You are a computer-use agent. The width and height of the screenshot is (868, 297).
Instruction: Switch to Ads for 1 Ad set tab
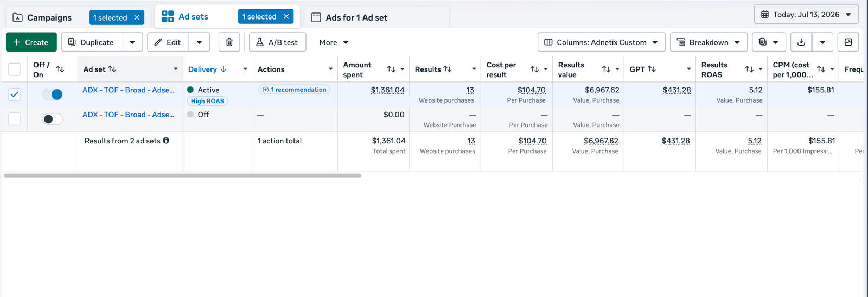[356, 17]
